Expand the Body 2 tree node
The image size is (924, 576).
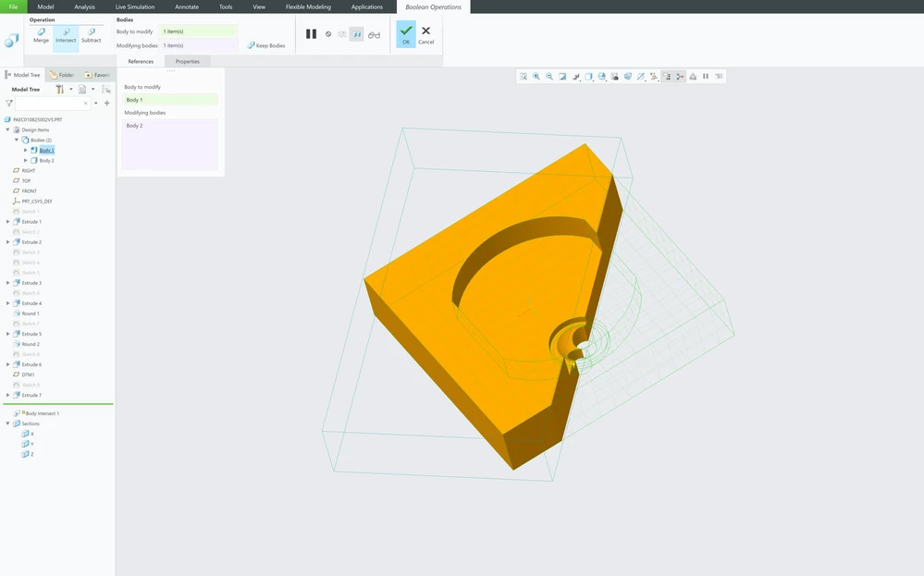pos(25,160)
